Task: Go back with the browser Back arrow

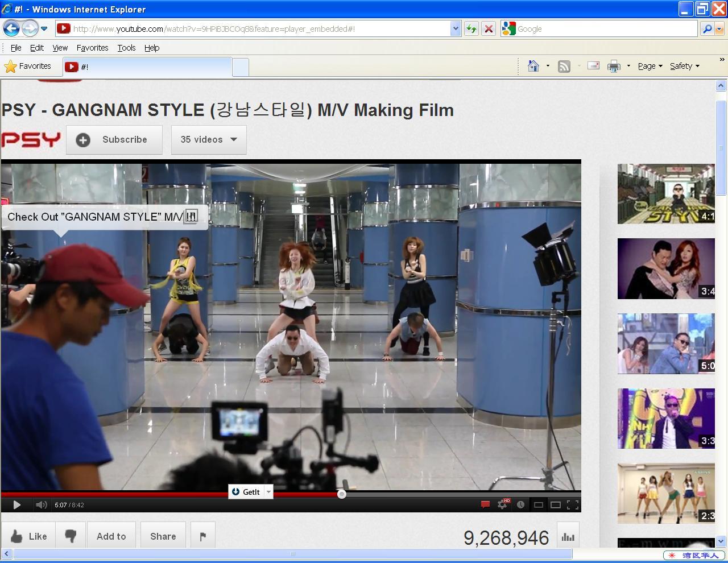Action: (x=11, y=28)
